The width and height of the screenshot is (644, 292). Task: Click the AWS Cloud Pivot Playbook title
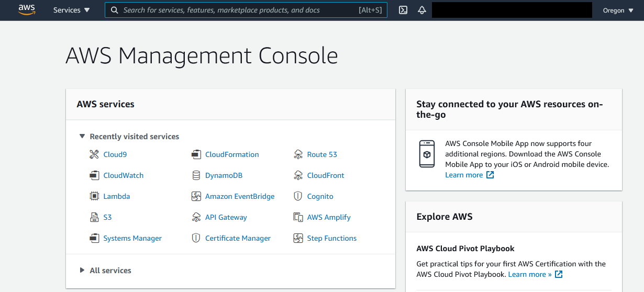465,249
